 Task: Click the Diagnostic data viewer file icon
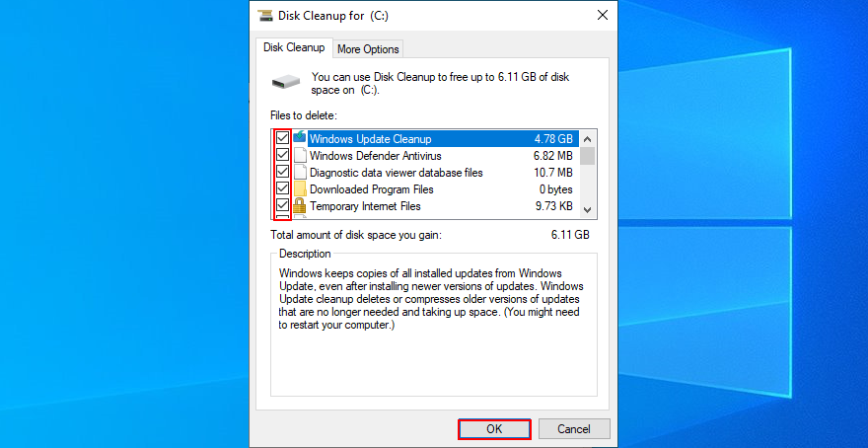[300, 173]
